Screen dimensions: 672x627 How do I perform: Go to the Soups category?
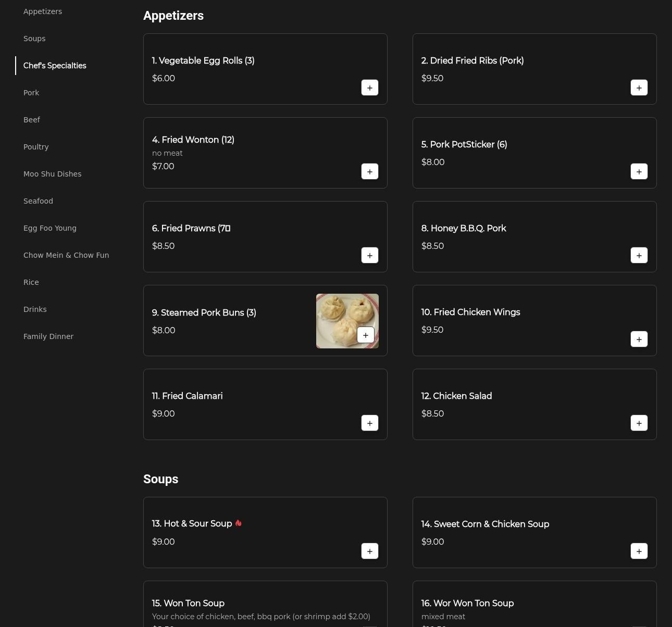(34, 39)
